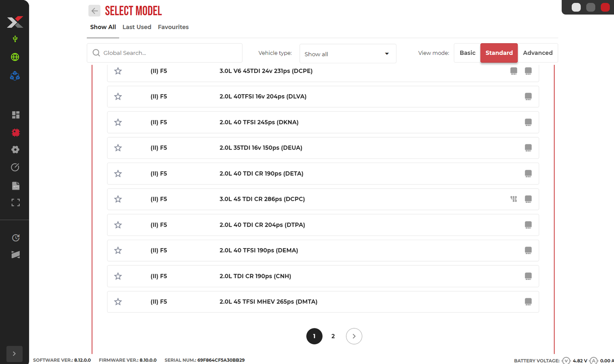This screenshot has width=614, height=364.
Task: Click the gearbox icon in the DCPC row
Action: click(x=513, y=199)
